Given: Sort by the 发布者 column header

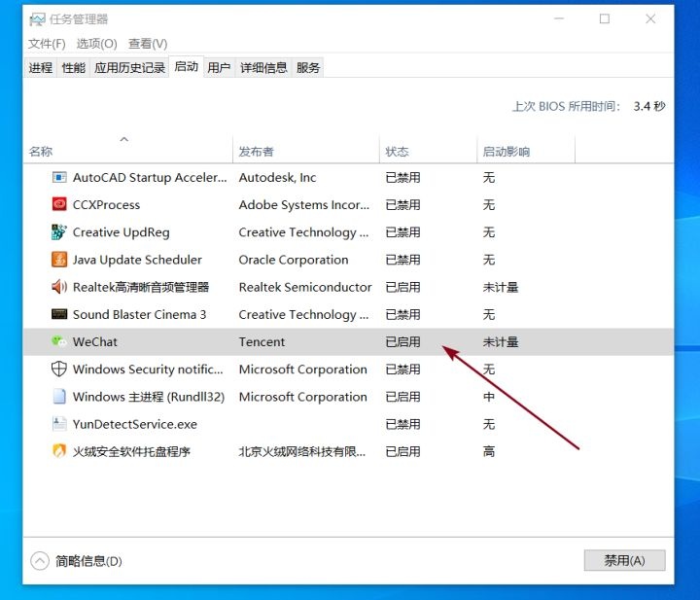Looking at the screenshot, I should point(257,152).
